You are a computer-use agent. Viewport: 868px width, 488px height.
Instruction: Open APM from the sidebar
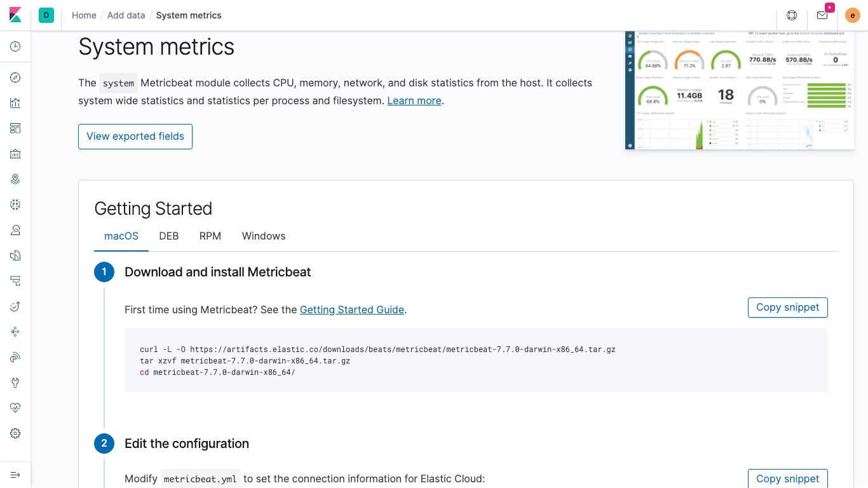[15, 281]
